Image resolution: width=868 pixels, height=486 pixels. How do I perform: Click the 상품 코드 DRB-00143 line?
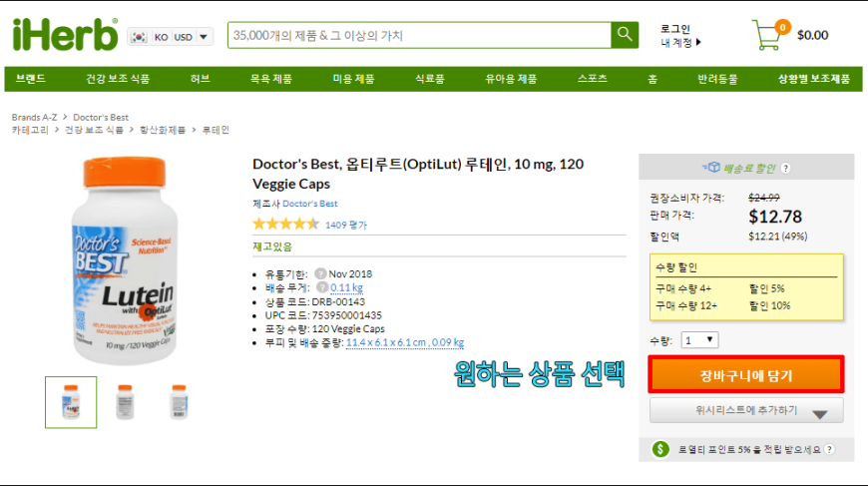pyautogui.click(x=315, y=301)
